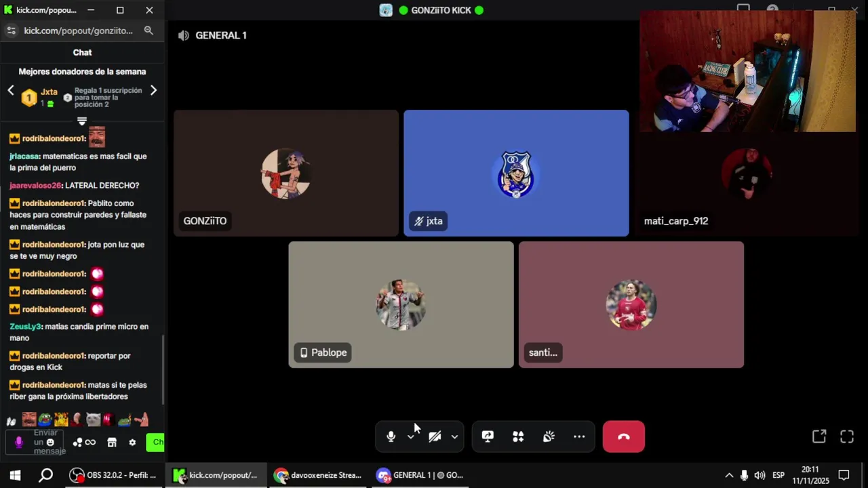This screenshot has height=488, width=868.
Task: Open site settings icon in address bar
Action: [11, 30]
